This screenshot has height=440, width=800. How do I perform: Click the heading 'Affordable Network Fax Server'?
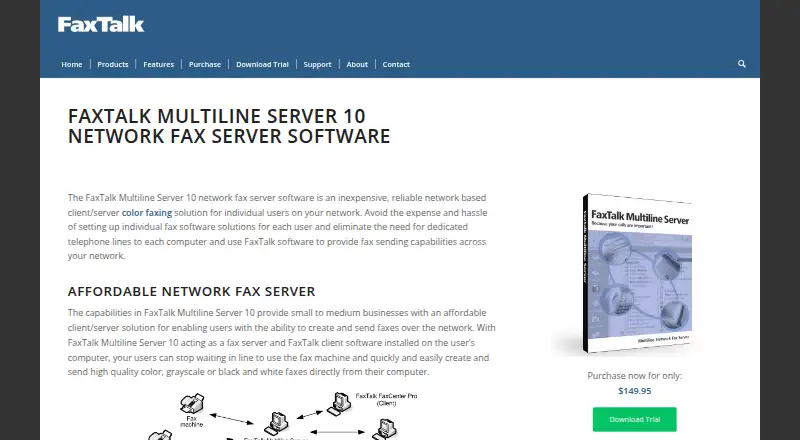pyautogui.click(x=191, y=291)
